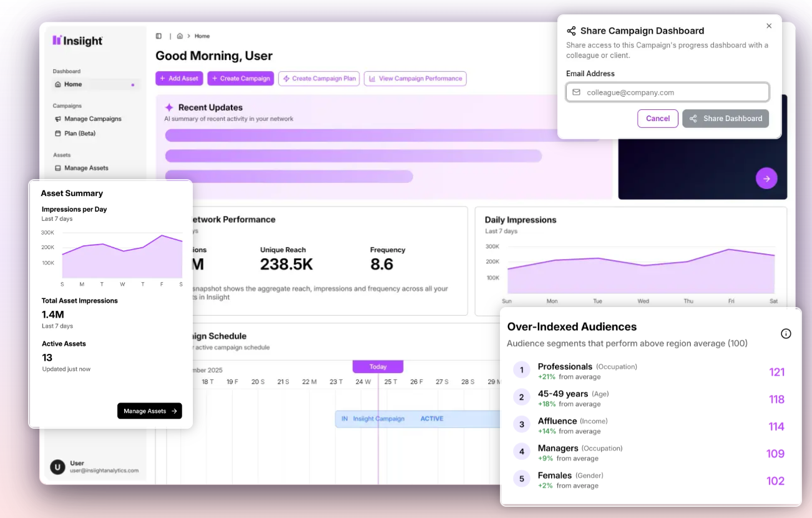Image resolution: width=812 pixels, height=518 pixels.
Task: Click the share icon beside Share Campaign Dashboard
Action: pos(572,31)
